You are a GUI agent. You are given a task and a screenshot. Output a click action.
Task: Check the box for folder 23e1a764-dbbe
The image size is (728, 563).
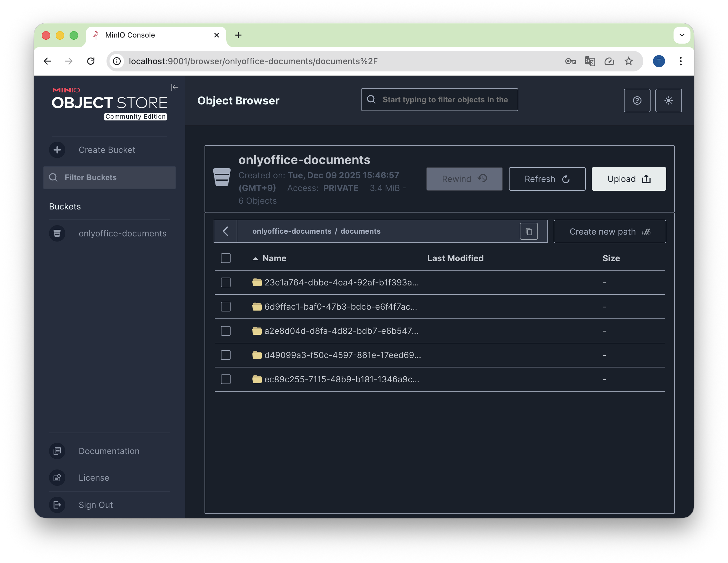pos(226,282)
